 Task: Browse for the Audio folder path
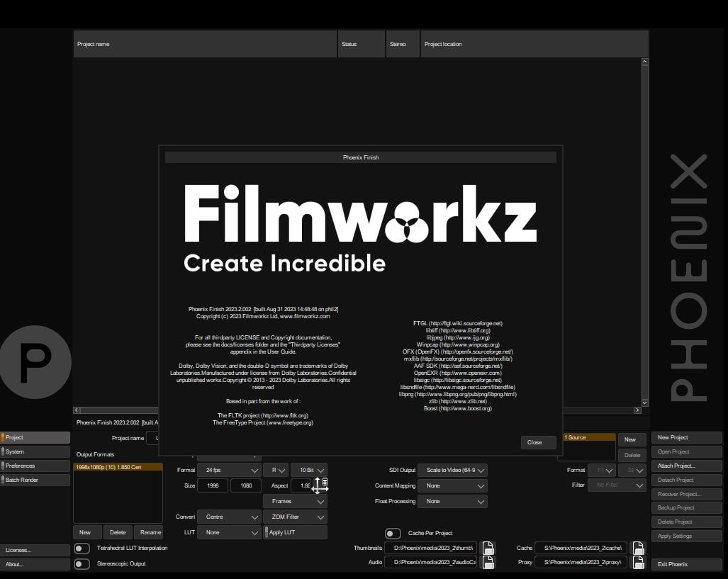[x=488, y=562]
